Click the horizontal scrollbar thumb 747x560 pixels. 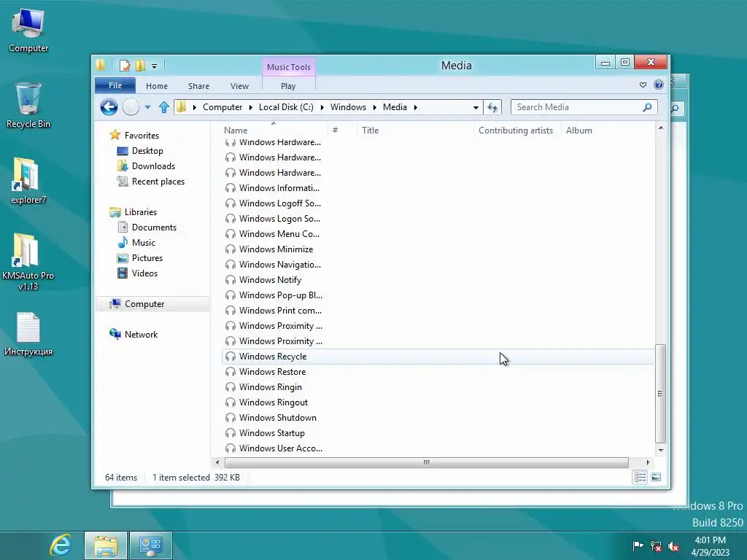[426, 462]
